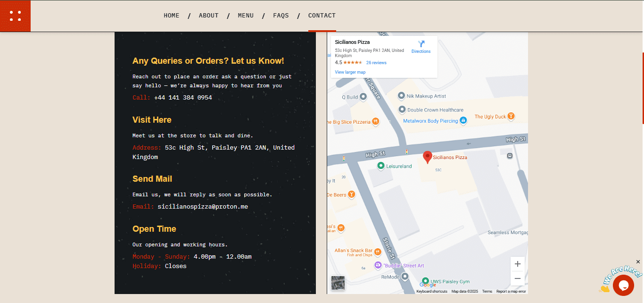
Task: Open the MENU page
Action: click(246, 16)
